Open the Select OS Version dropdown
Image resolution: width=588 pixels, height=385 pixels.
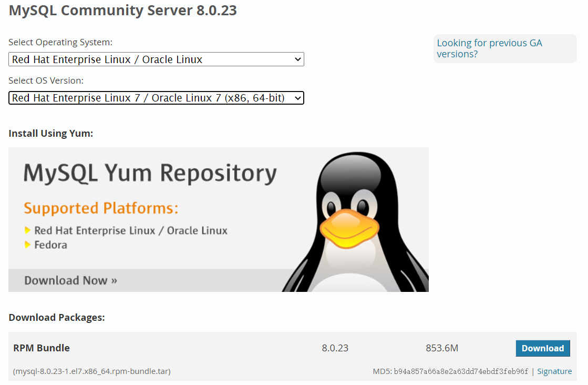[156, 98]
